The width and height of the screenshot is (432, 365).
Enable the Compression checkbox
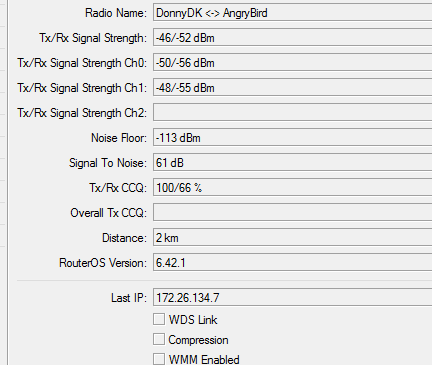[159, 339]
